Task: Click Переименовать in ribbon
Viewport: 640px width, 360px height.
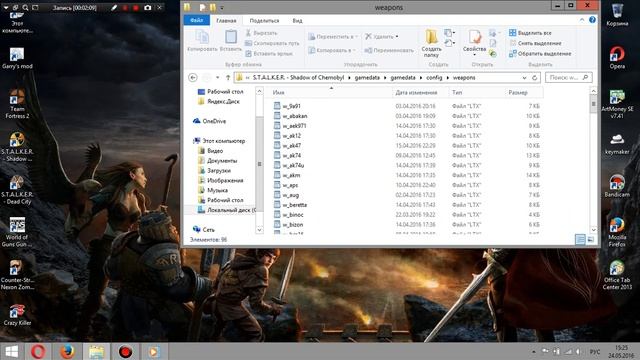Action: click(389, 50)
